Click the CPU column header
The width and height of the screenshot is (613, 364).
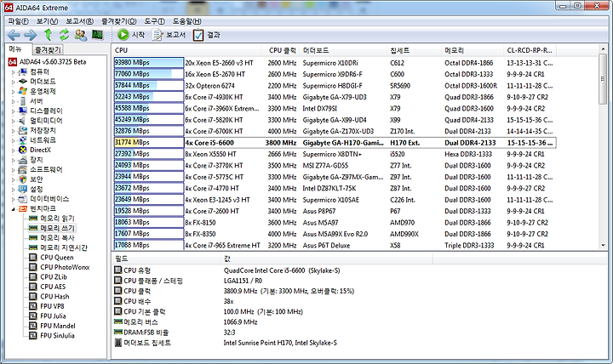[x=186, y=50]
